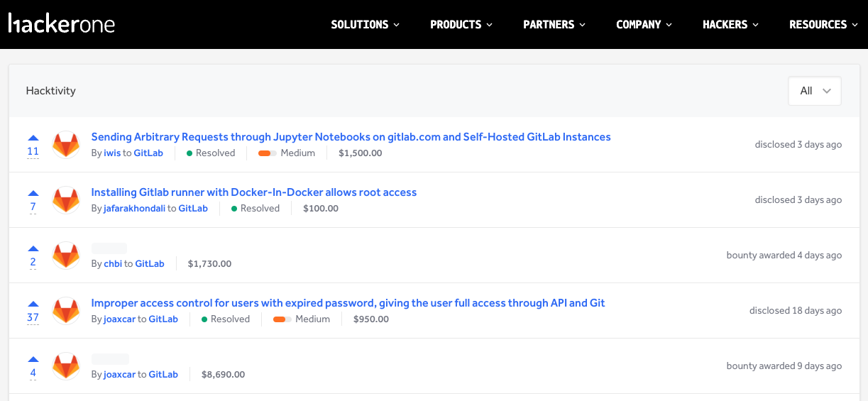
Task: Open the Company menu in header
Action: pos(644,24)
